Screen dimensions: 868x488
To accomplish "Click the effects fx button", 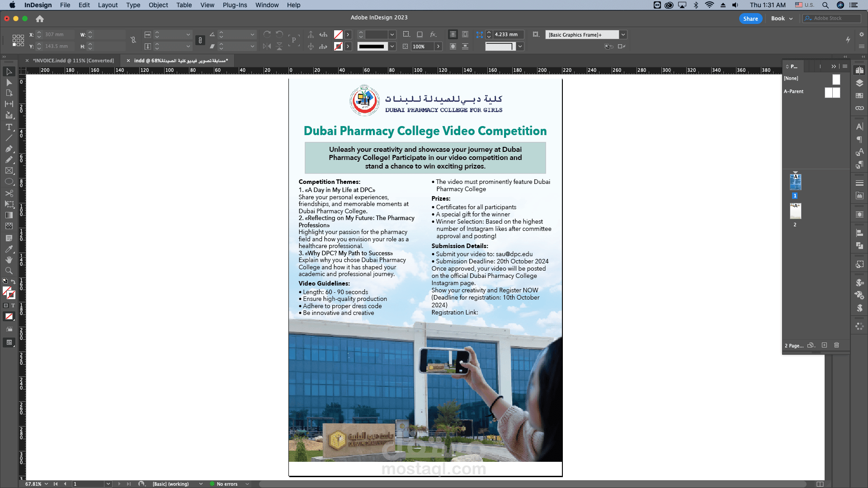I will tap(433, 34).
